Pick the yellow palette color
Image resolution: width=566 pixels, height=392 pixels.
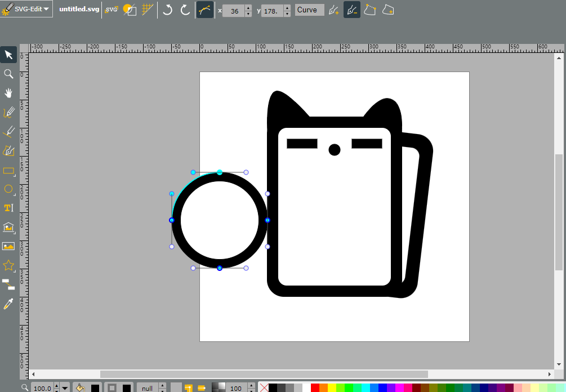pyautogui.click(x=332, y=388)
